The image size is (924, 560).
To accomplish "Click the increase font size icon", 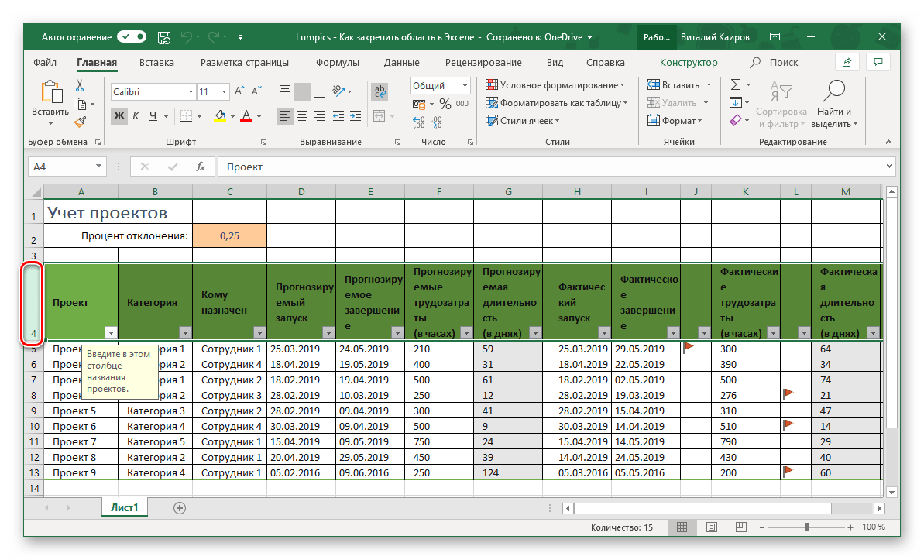I will point(239,91).
